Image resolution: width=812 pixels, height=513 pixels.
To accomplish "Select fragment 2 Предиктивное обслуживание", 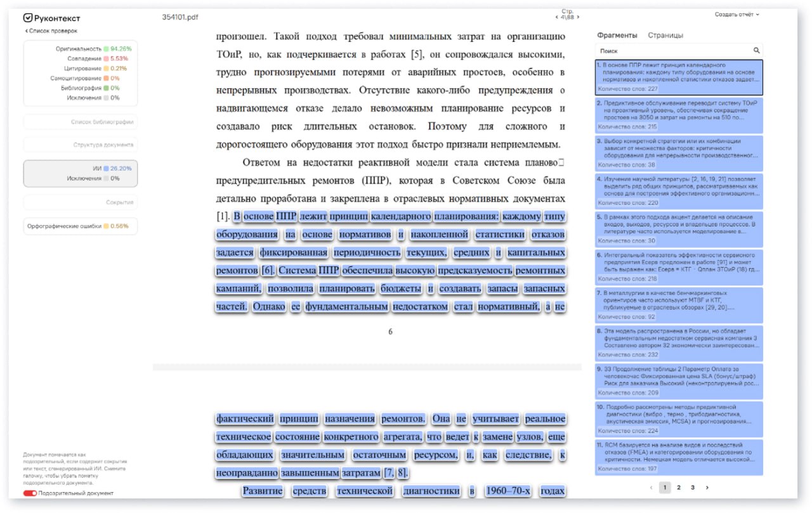I will [679, 115].
